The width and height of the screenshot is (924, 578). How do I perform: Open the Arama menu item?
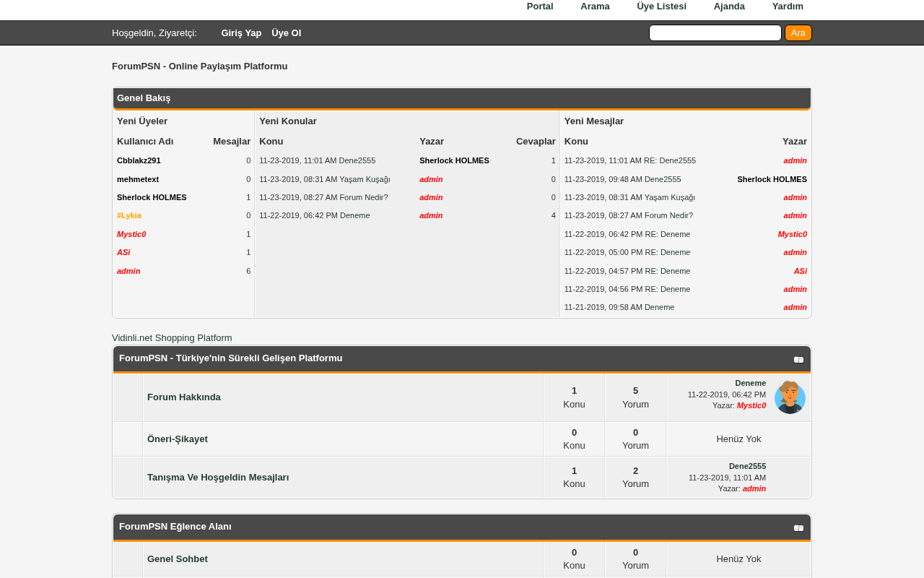click(x=595, y=7)
